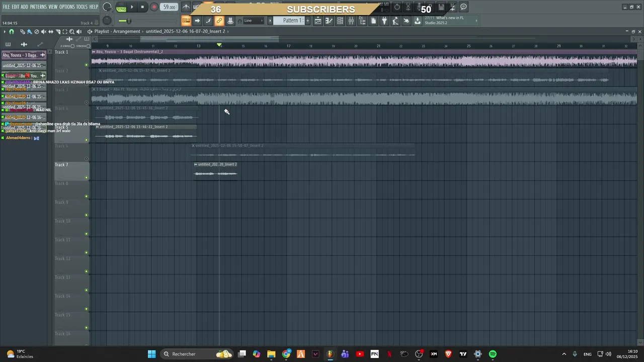Click the plus button next to Pattern 1
644x362 pixels.
pyautogui.click(x=308, y=21)
